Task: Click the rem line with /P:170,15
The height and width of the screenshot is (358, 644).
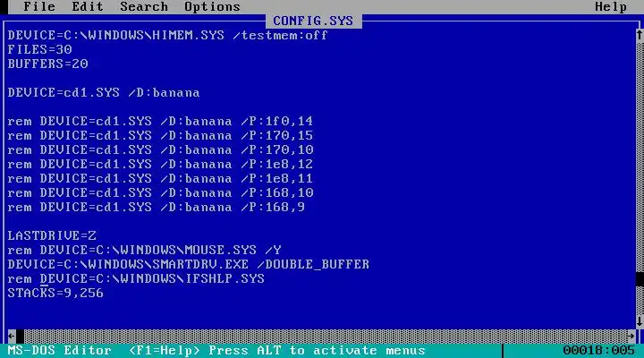Action: tap(160, 136)
